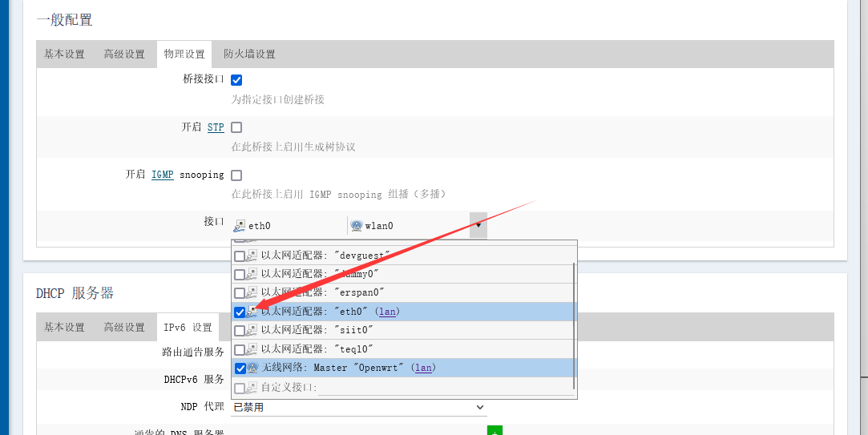Click the green add button for DNS servers
Screen dimensions: 868x435
pos(495,431)
